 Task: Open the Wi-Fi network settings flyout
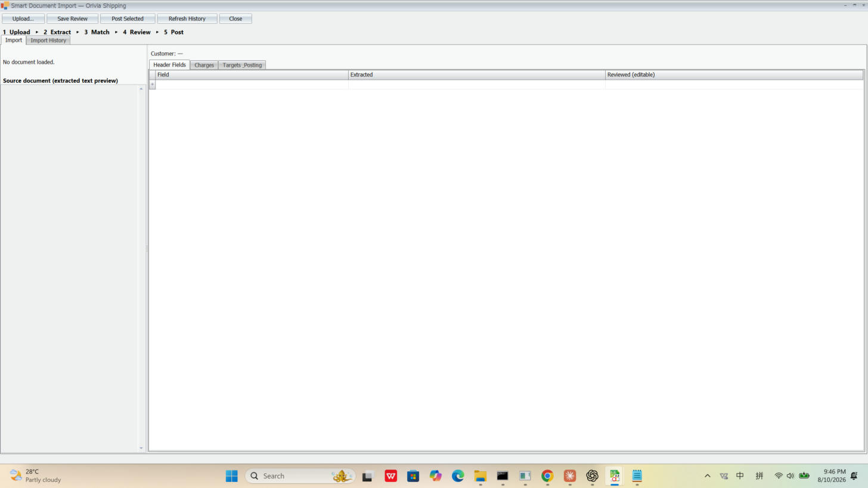[779, 475]
